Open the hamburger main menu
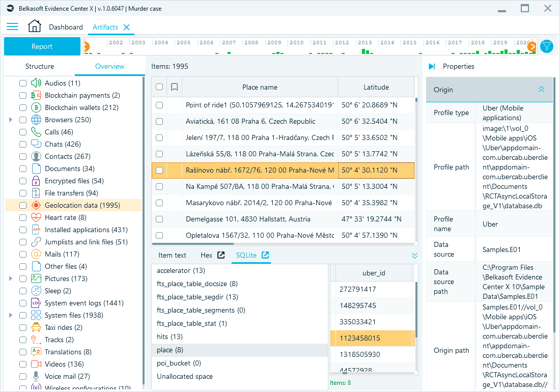This screenshot has height=392, width=560. pyautogui.click(x=12, y=27)
